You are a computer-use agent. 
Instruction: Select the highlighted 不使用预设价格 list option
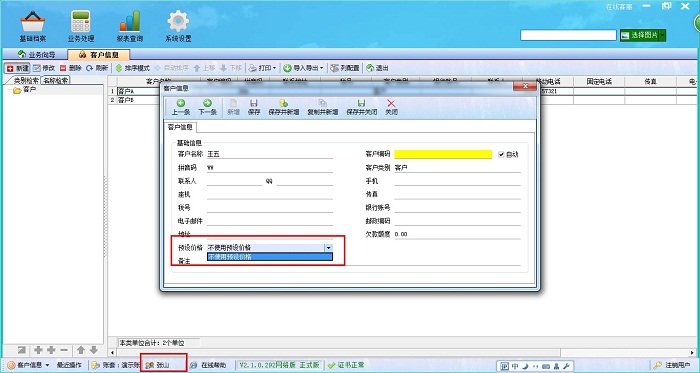[270, 257]
